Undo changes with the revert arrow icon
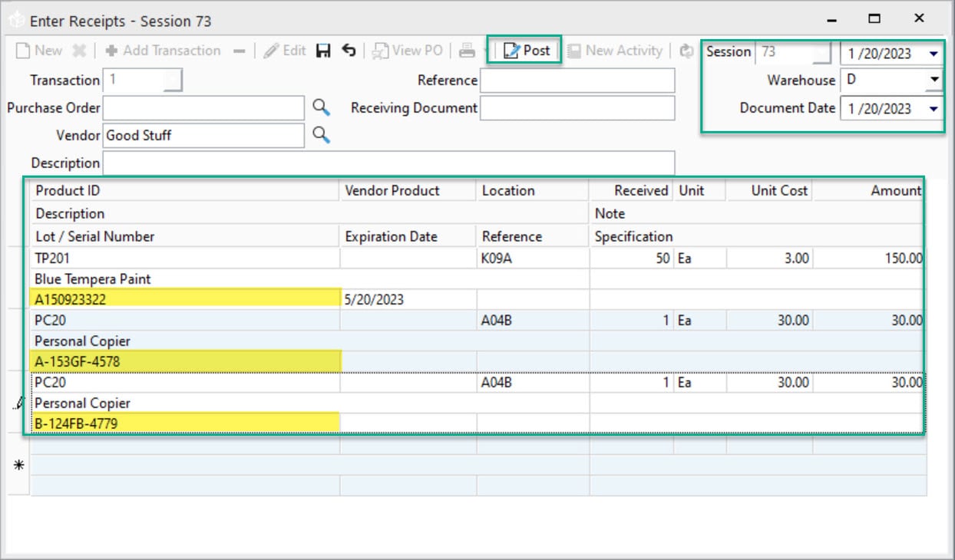This screenshot has height=560, width=955. click(x=349, y=51)
